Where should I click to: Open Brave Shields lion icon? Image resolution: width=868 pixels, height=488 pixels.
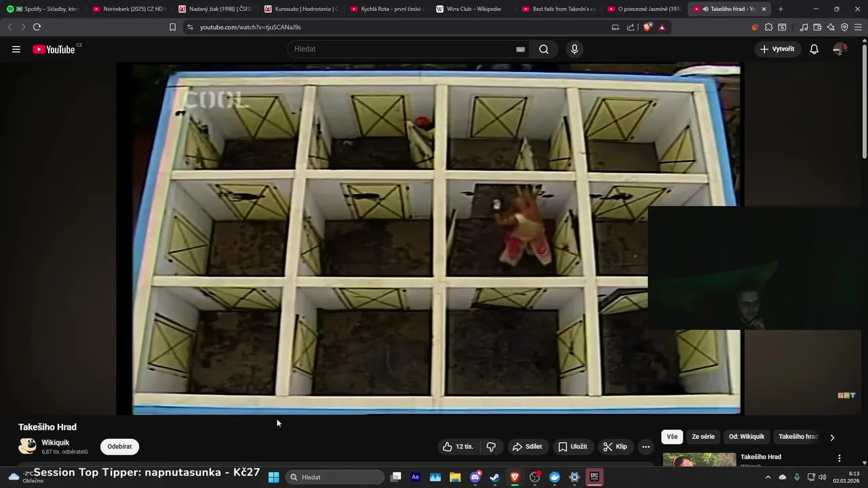pyautogui.click(x=647, y=27)
